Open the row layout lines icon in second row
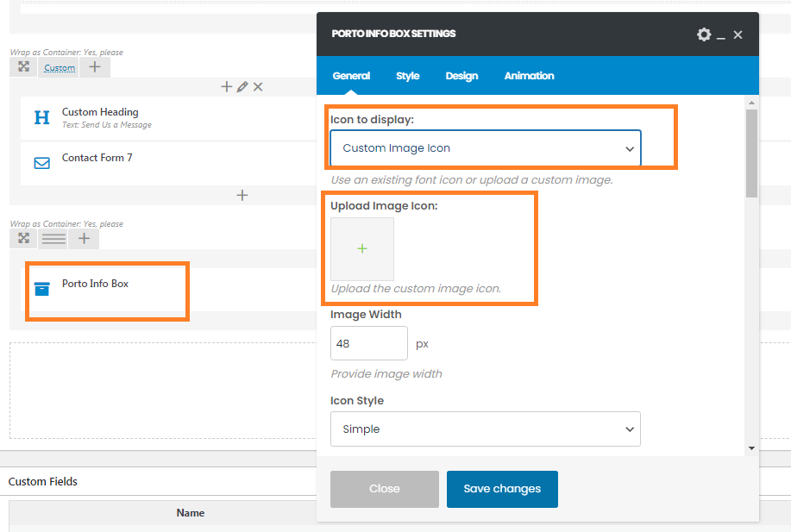 click(53, 239)
